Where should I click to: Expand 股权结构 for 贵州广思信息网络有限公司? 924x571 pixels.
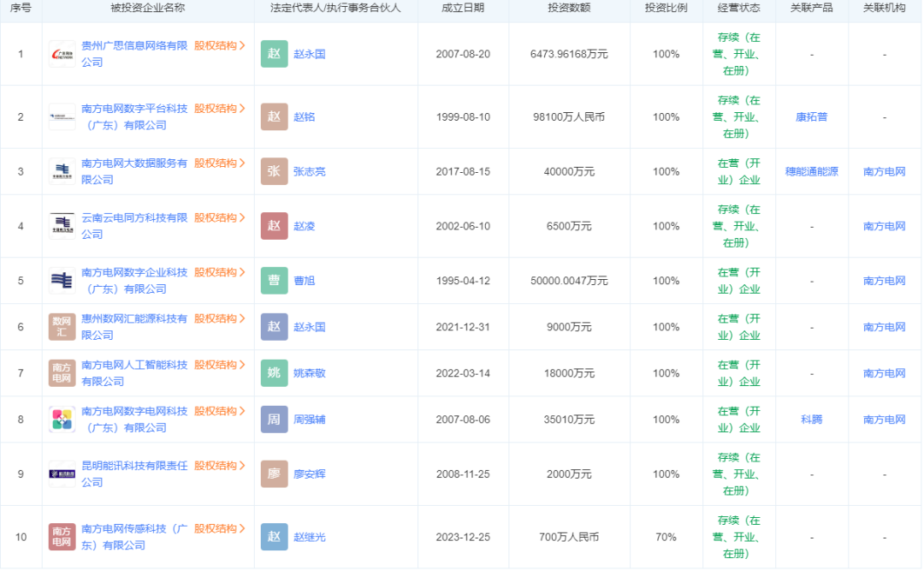[x=220, y=45]
